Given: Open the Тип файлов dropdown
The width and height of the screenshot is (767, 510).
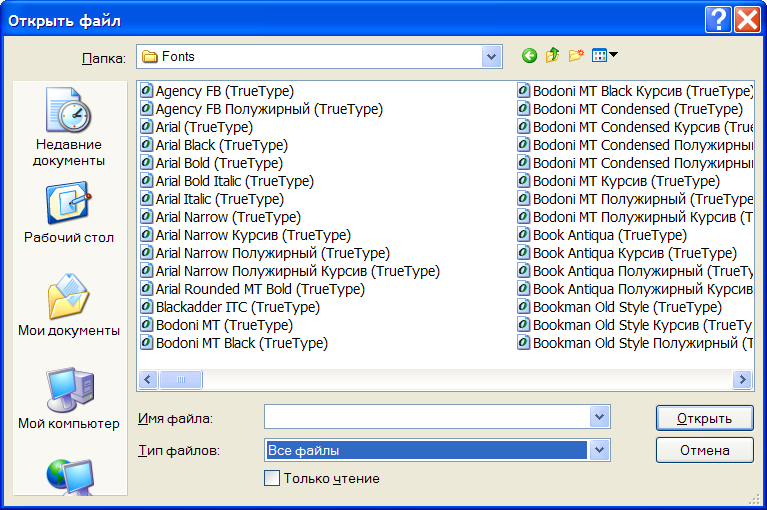Looking at the screenshot, I should 599,450.
